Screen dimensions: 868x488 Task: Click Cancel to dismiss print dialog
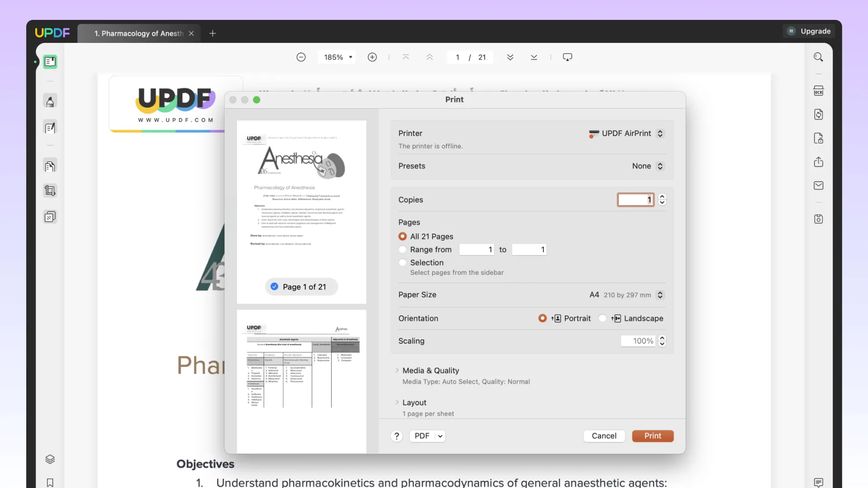pyautogui.click(x=604, y=436)
